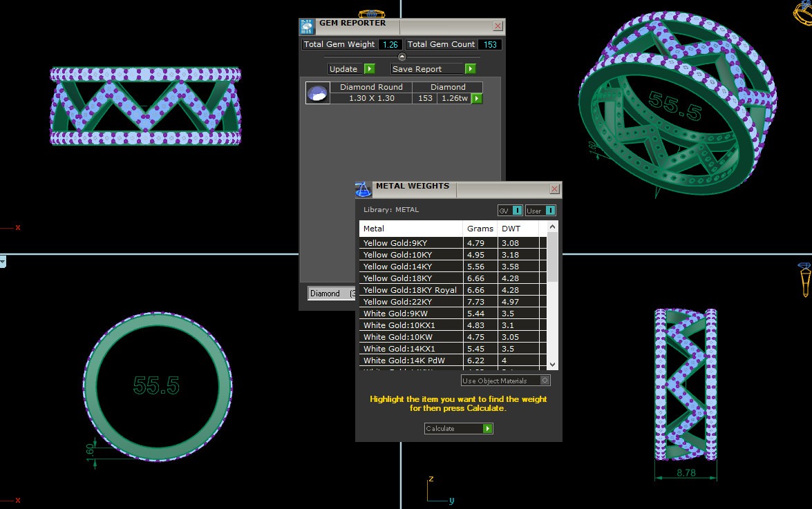The image size is (812, 509).
Task: Click the metal list scrollbar down arrow
Action: 552,364
